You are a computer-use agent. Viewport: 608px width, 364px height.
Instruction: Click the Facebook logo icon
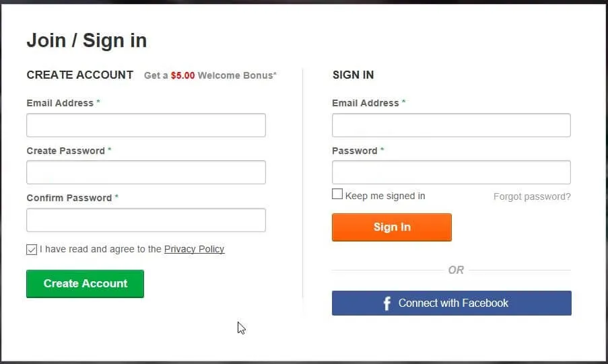(x=386, y=303)
